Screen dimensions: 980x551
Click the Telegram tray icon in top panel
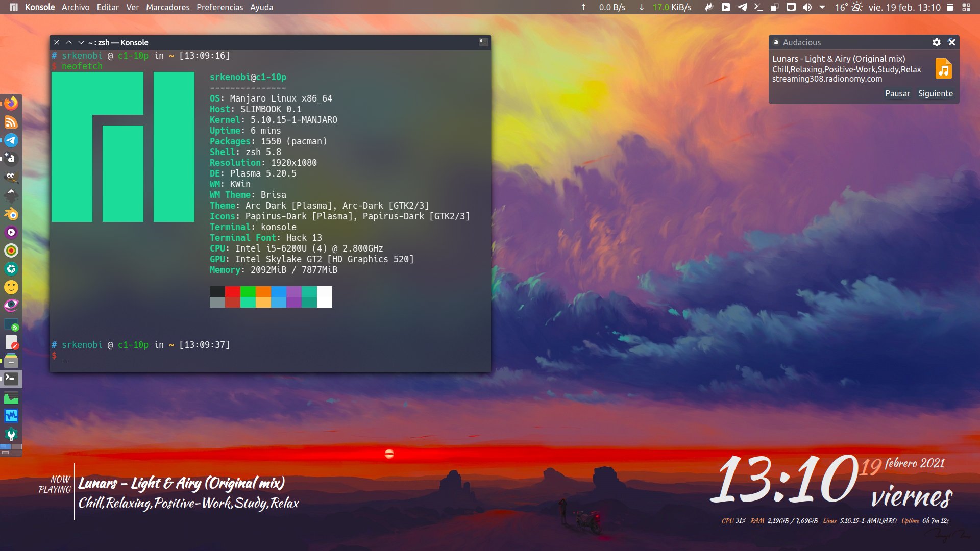(742, 7)
